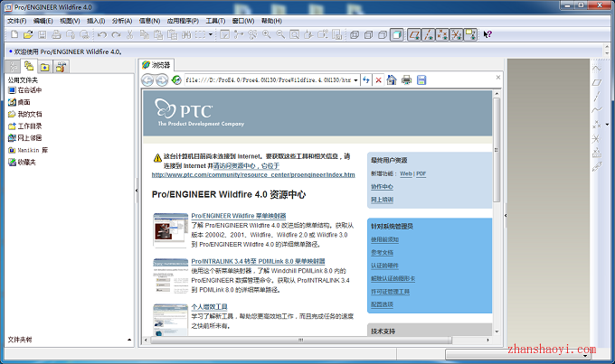Viewport: 615px width, 364px height.
Task: Click the zoom out magnifier icon
Action: [280, 34]
